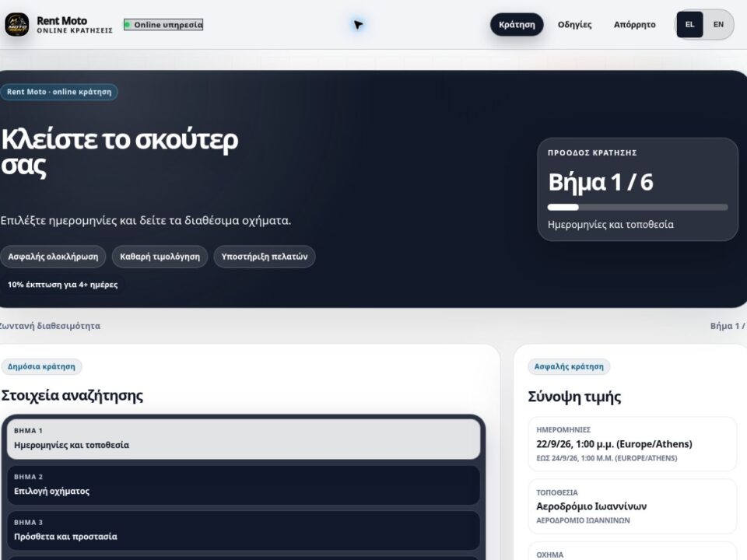Image resolution: width=747 pixels, height=560 pixels.
Task: Click the 'Σύνοψη τιμής' heading
Action: [574, 397]
